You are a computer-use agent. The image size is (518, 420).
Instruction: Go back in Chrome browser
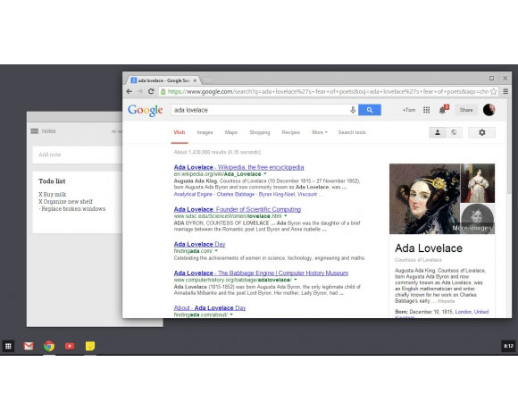pyautogui.click(x=129, y=91)
